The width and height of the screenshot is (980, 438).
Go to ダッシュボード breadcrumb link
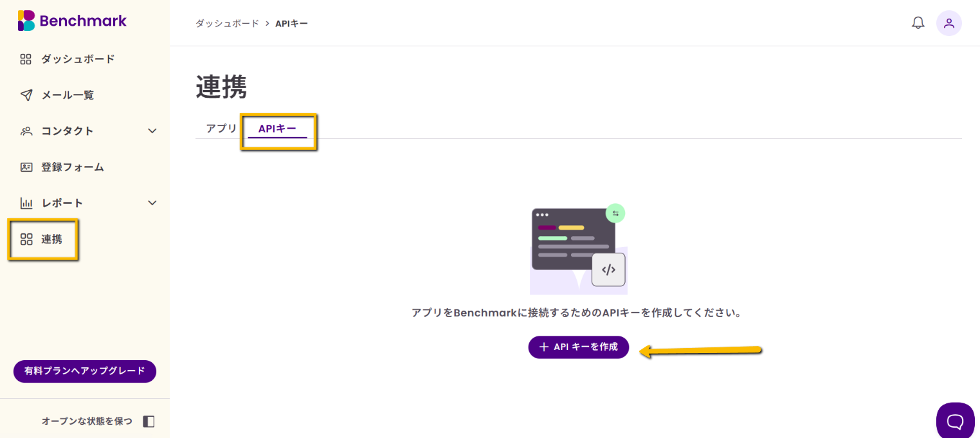(227, 23)
